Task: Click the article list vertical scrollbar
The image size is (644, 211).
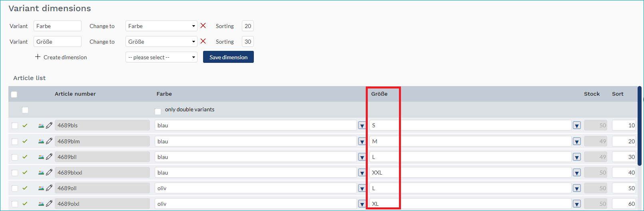Action: coord(640,126)
